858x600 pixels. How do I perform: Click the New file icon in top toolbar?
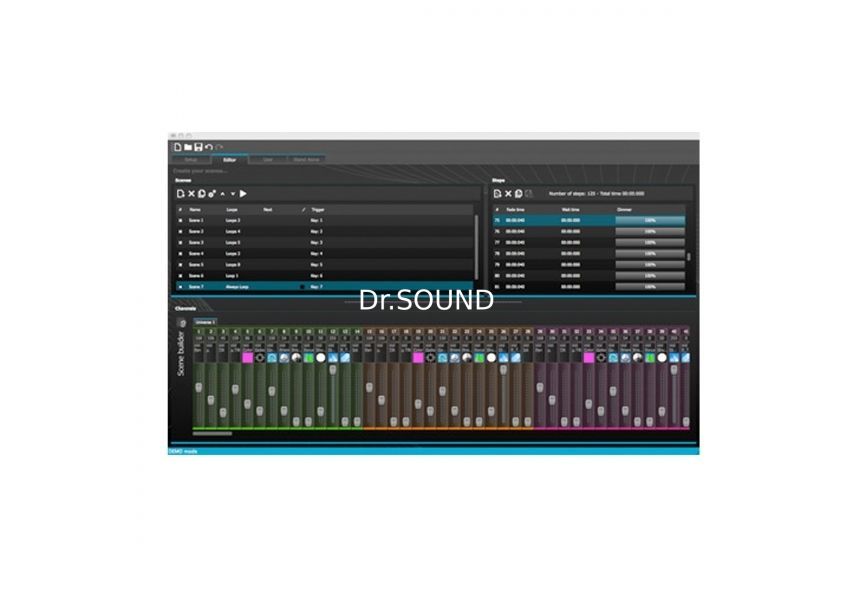pyautogui.click(x=177, y=147)
